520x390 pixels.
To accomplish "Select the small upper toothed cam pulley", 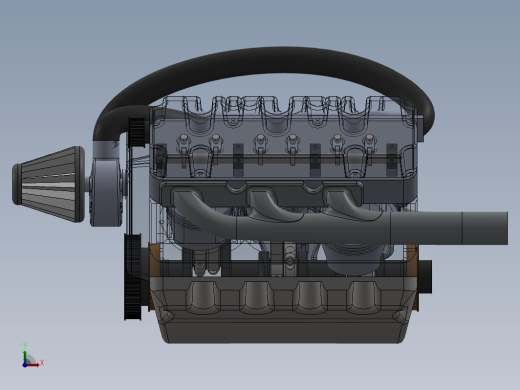I will (136, 132).
